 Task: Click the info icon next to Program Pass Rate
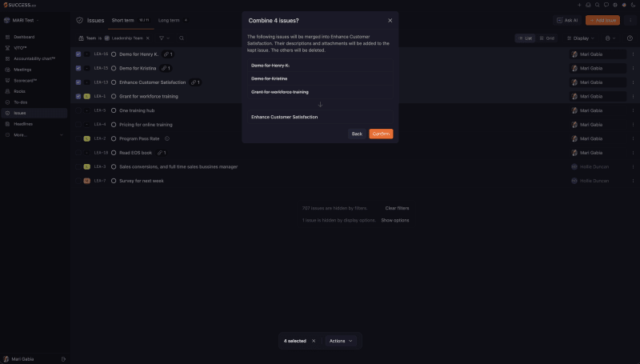tap(167, 138)
